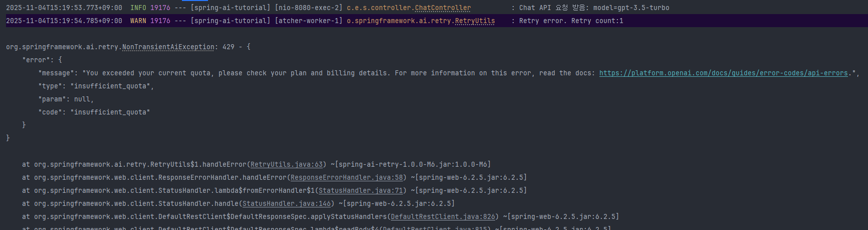Jump to DefaultRestClient.java:826 source

[443, 217]
